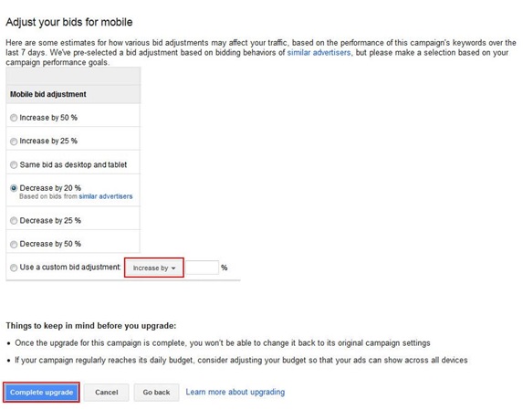Select the Decrease by 50 % radio option

pyautogui.click(x=14, y=244)
